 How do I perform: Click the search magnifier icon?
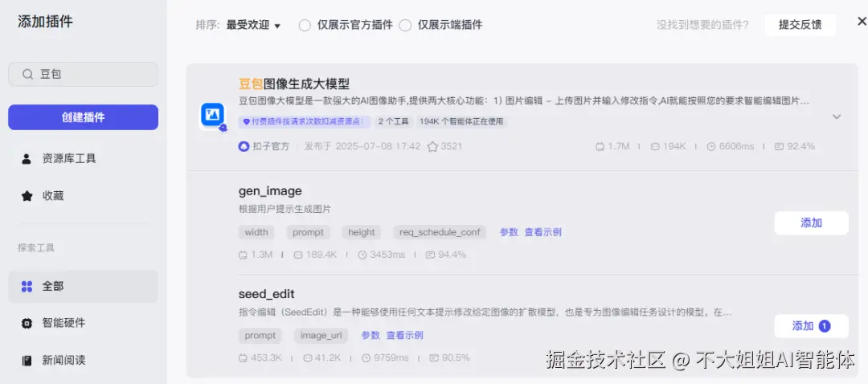[x=27, y=74]
